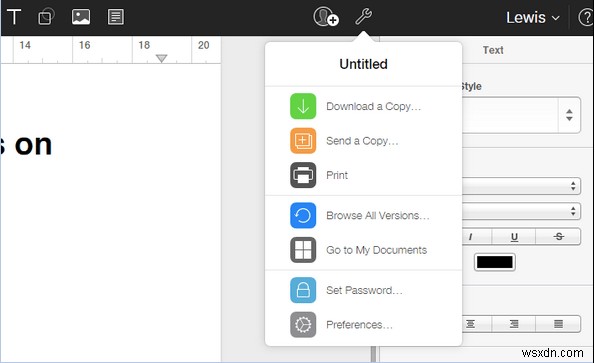Viewport: 595px width, 363px height.
Task: Click the Untitled document title
Action: [364, 64]
